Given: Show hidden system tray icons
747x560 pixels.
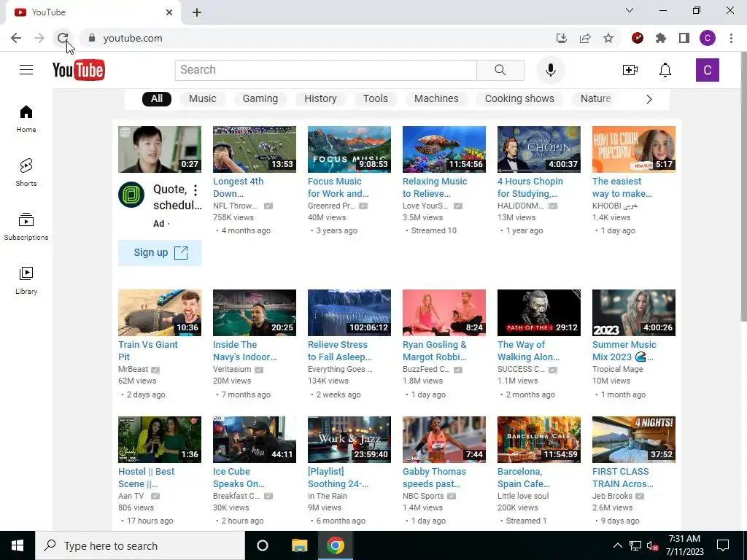Looking at the screenshot, I should tap(617, 545).
